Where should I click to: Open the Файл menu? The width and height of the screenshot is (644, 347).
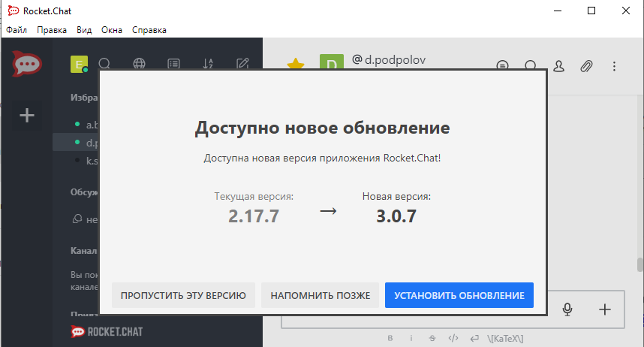coord(17,30)
